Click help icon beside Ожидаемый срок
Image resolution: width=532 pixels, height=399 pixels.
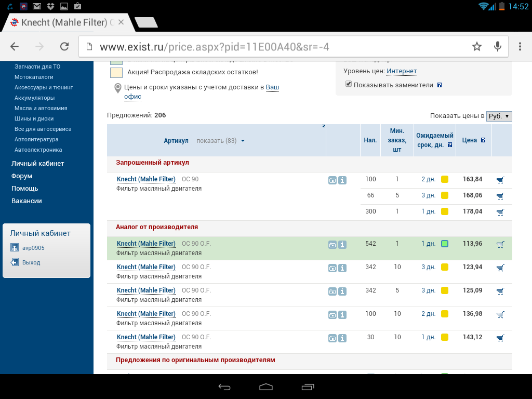[450, 145]
